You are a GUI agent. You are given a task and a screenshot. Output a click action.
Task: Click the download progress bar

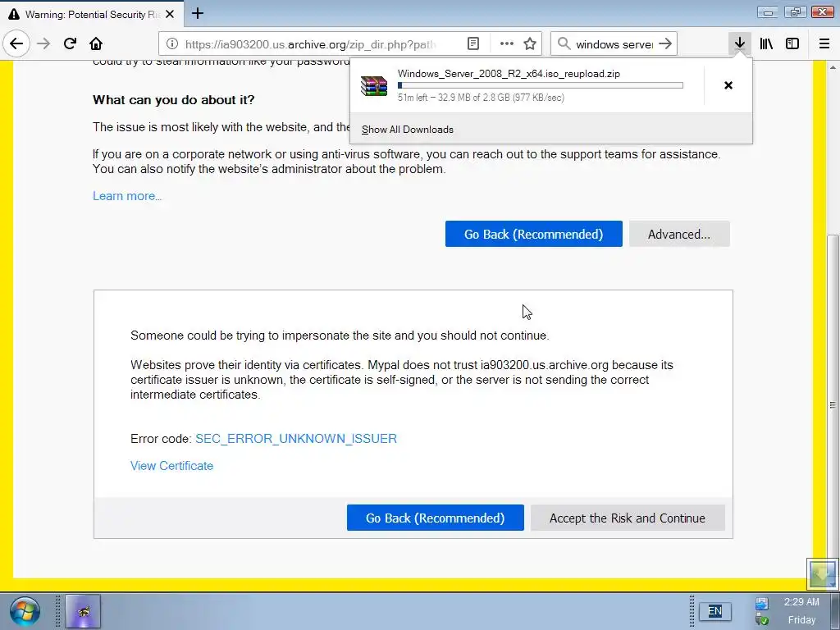point(540,85)
